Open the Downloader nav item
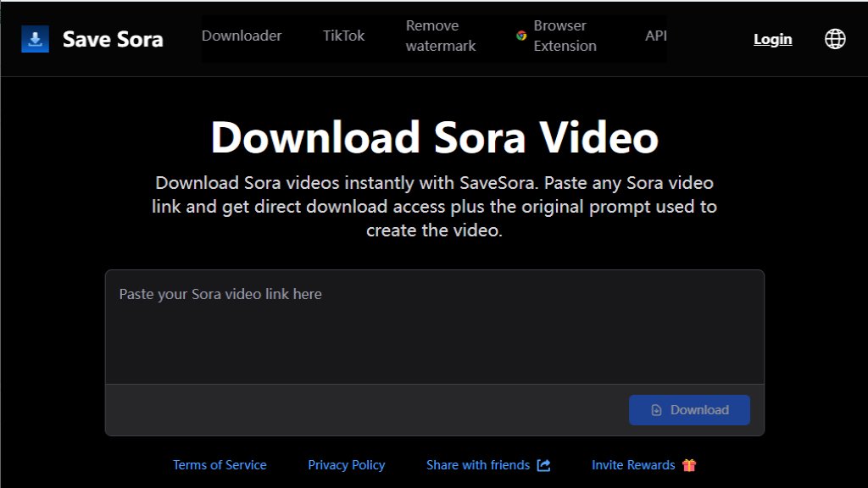This screenshot has height=488, width=868. pyautogui.click(x=242, y=36)
